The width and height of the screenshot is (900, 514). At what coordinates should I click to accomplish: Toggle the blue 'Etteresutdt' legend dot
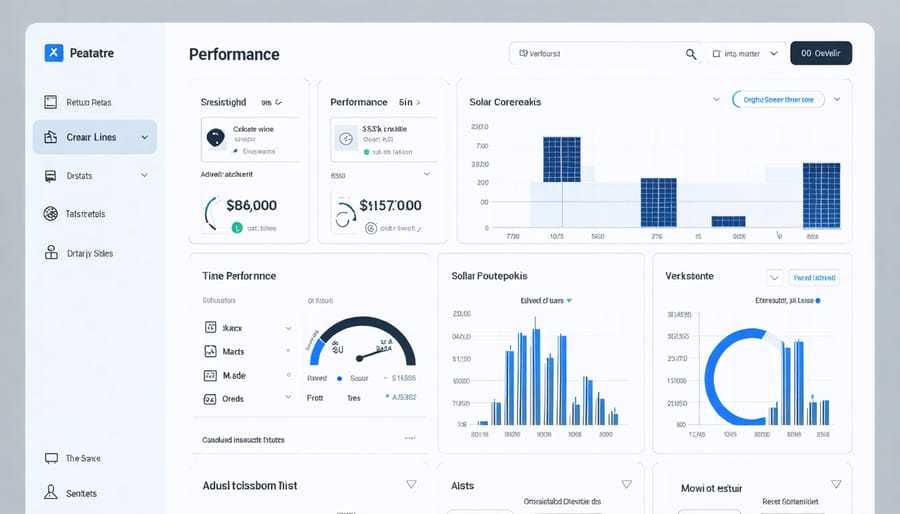[x=817, y=300]
